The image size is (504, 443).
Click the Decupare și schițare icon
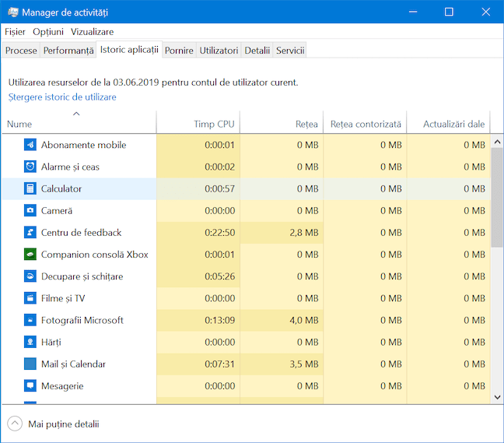[30, 276]
